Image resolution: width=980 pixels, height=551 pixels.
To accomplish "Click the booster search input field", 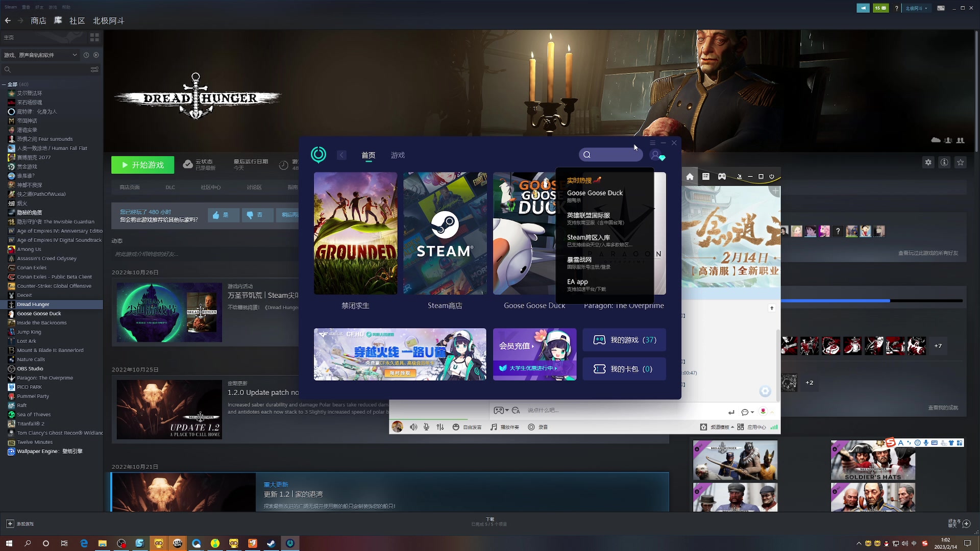I will (615, 155).
